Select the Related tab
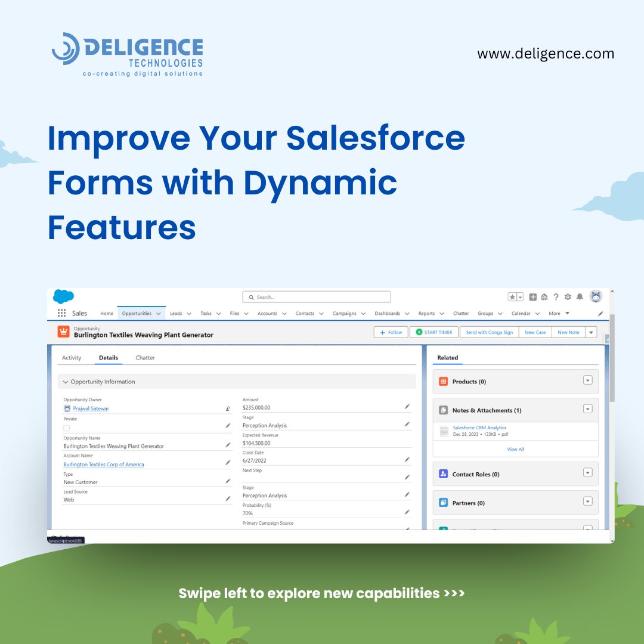 (x=448, y=358)
